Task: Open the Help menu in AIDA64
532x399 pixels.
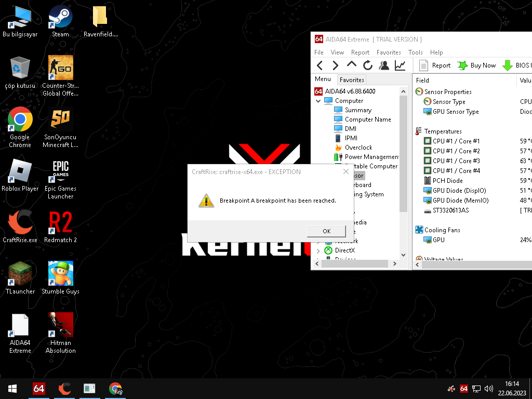Action: click(436, 52)
